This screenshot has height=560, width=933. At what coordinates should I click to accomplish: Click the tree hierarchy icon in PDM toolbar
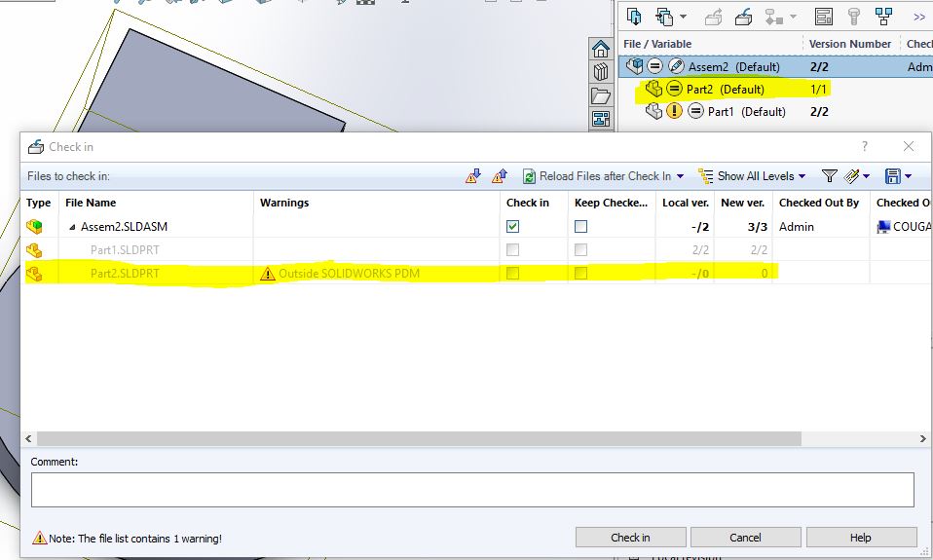tap(884, 17)
